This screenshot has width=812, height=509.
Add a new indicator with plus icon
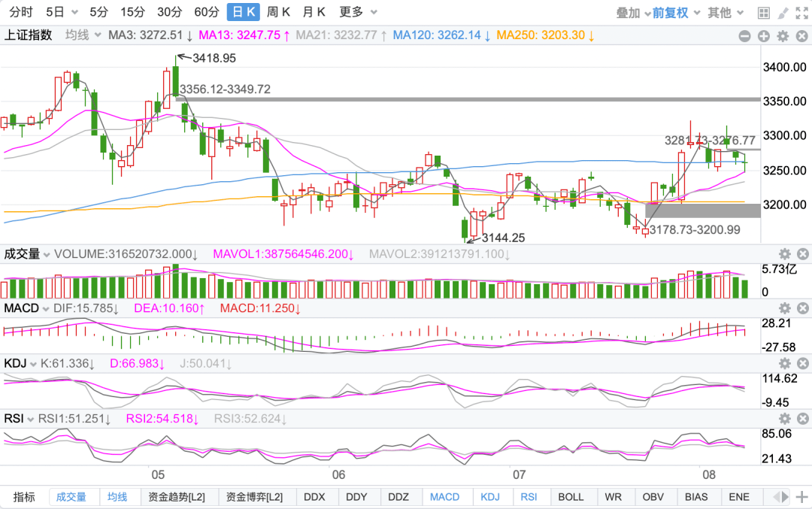coord(801,497)
